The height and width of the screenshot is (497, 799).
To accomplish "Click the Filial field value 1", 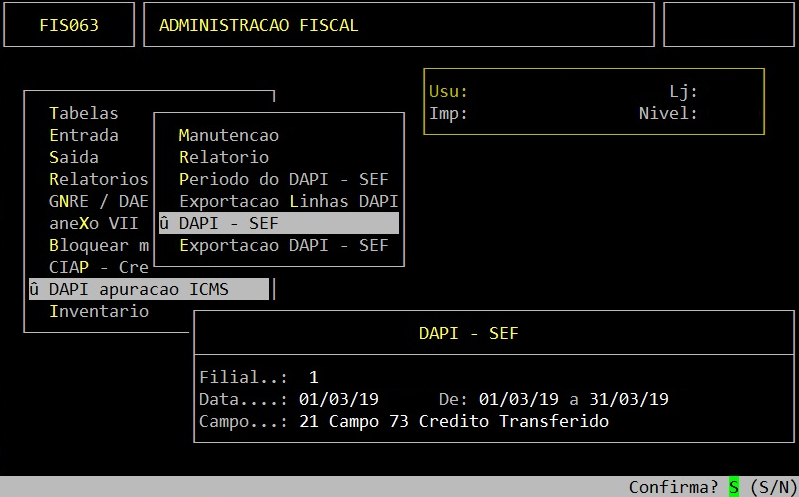I will tap(313, 377).
